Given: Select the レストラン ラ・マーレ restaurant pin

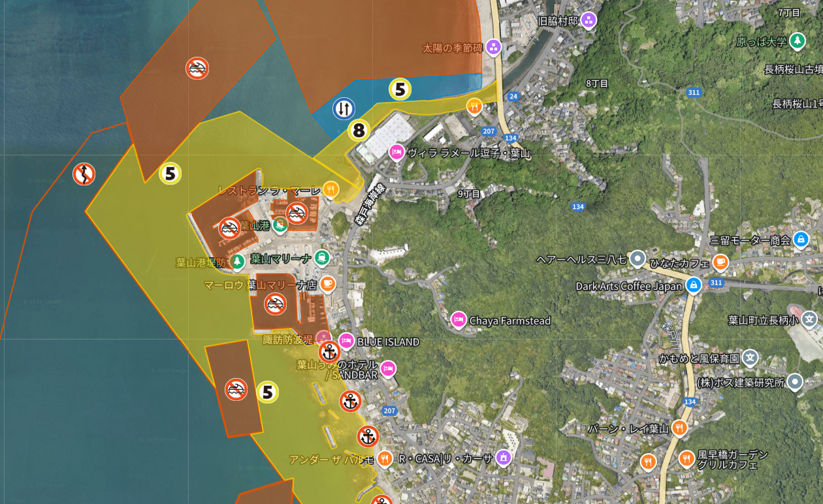Looking at the screenshot, I should pyautogui.click(x=331, y=189).
